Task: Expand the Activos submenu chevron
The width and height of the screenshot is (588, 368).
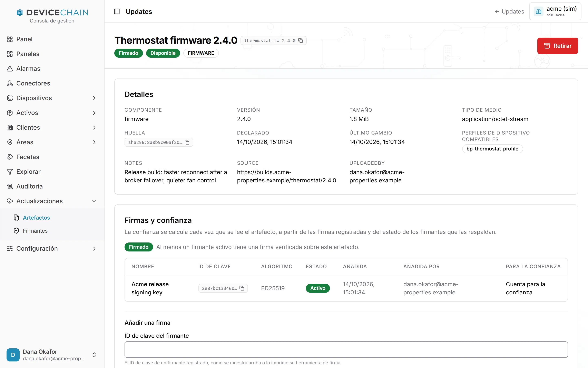Action: tap(94, 113)
